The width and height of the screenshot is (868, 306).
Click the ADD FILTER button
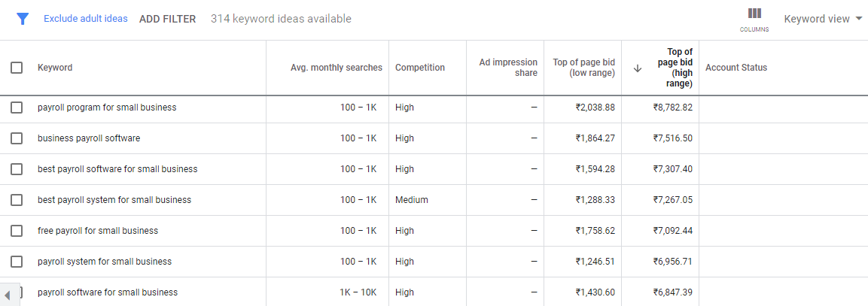coord(168,19)
